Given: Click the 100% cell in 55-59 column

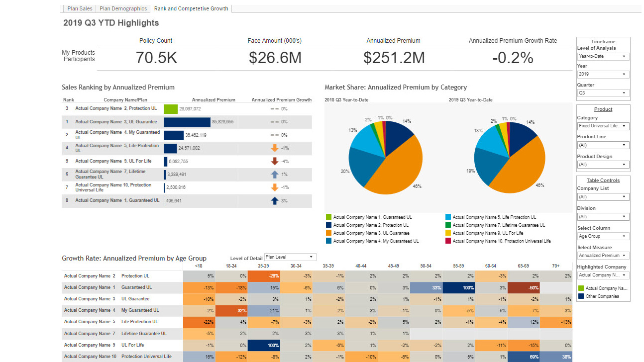Looking at the screenshot, I should (x=458, y=287).
